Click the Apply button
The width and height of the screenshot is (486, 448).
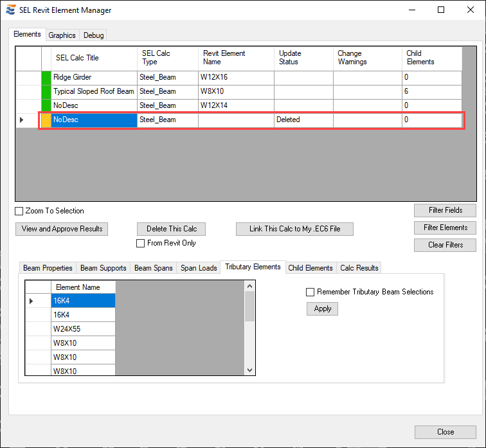click(x=322, y=309)
